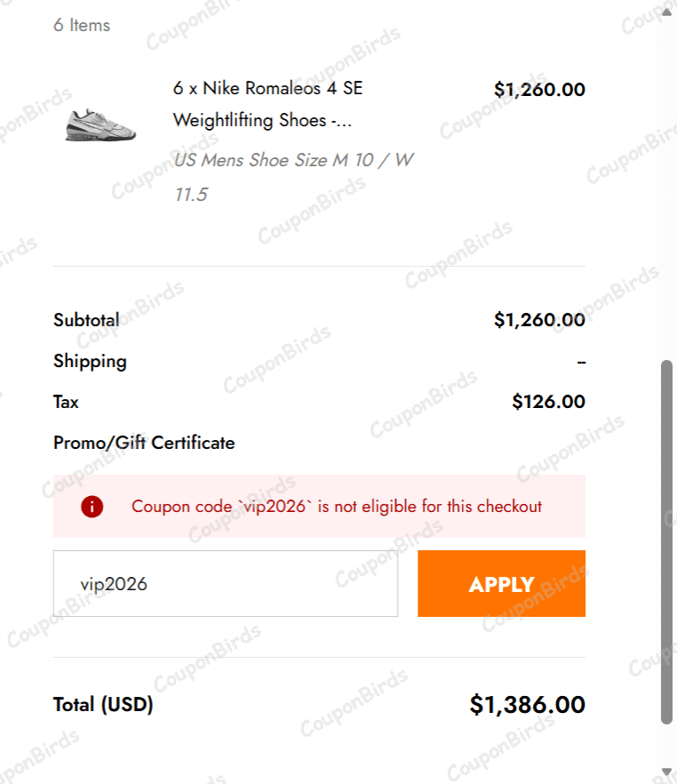Viewport: 677px width, 784px height.
Task: Click the item price $1,260.00 beside product
Action: 539,89
